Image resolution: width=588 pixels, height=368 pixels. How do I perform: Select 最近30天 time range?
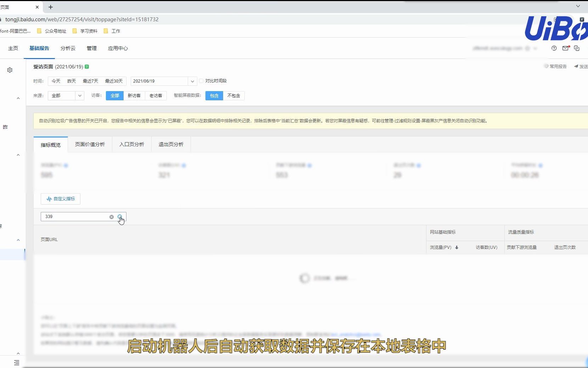113,81
